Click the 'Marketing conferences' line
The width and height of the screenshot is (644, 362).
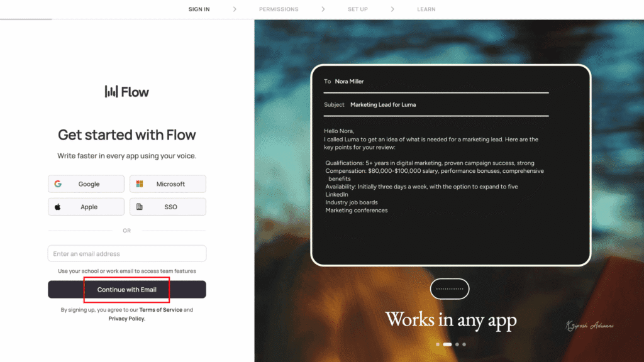click(357, 210)
